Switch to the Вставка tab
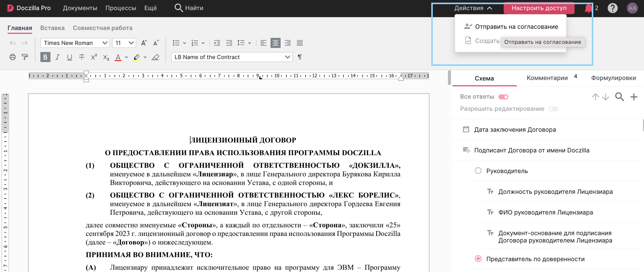This screenshot has width=644, height=272. click(x=52, y=28)
